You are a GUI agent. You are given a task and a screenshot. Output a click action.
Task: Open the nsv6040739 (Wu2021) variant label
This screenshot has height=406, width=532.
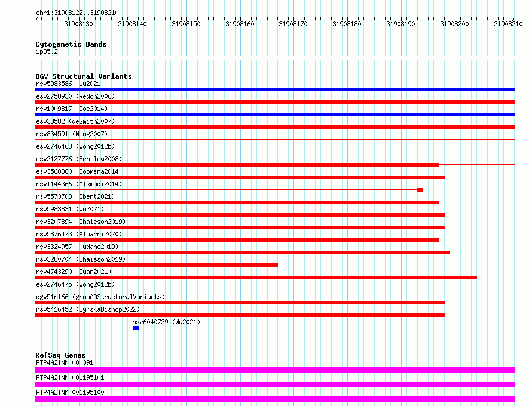click(166, 322)
